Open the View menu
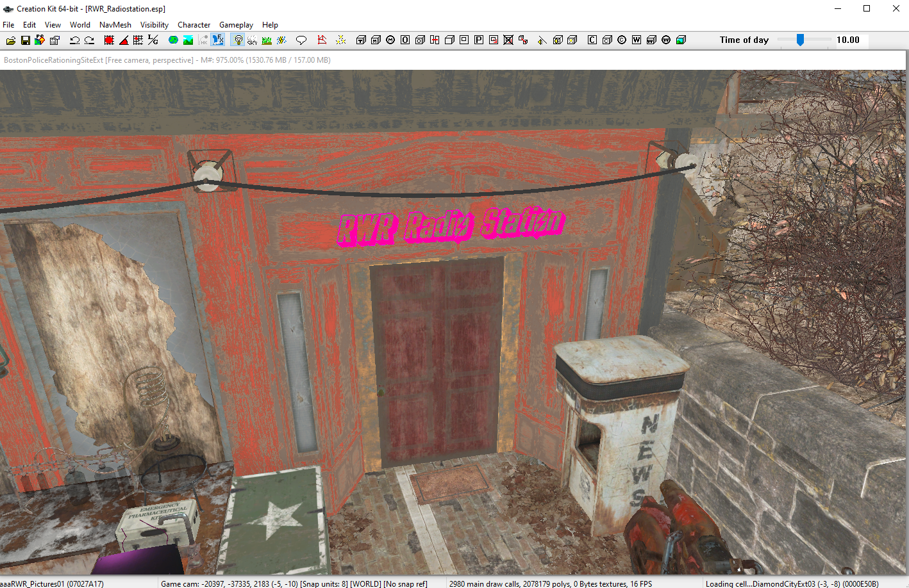The width and height of the screenshot is (909, 588). tap(53, 25)
